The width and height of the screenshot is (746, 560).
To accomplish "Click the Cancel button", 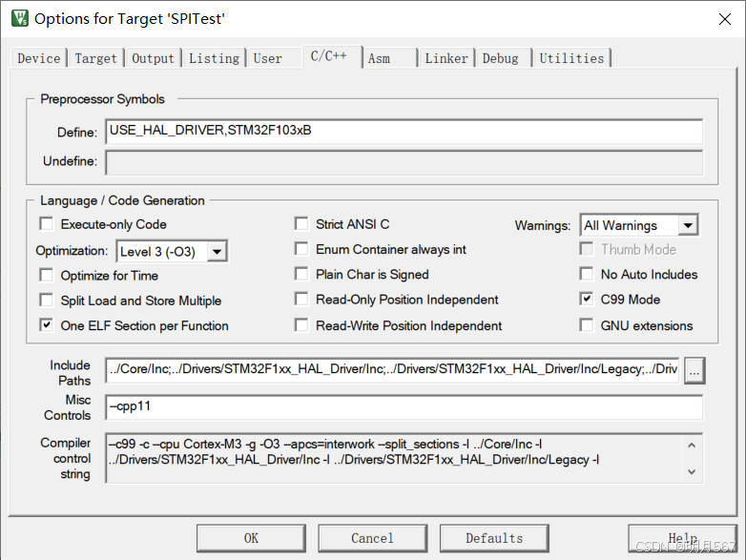I will coord(373,538).
